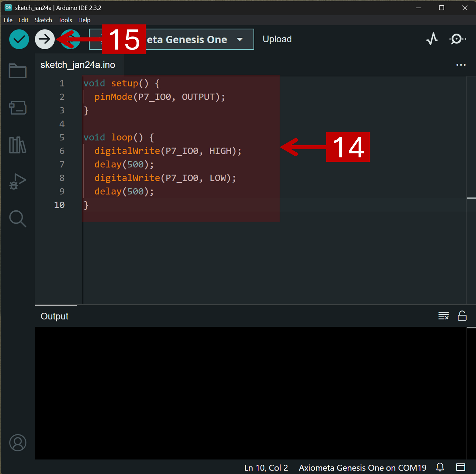Open the Sketchbook folder panel
This screenshot has width=476, height=474.
18,71
